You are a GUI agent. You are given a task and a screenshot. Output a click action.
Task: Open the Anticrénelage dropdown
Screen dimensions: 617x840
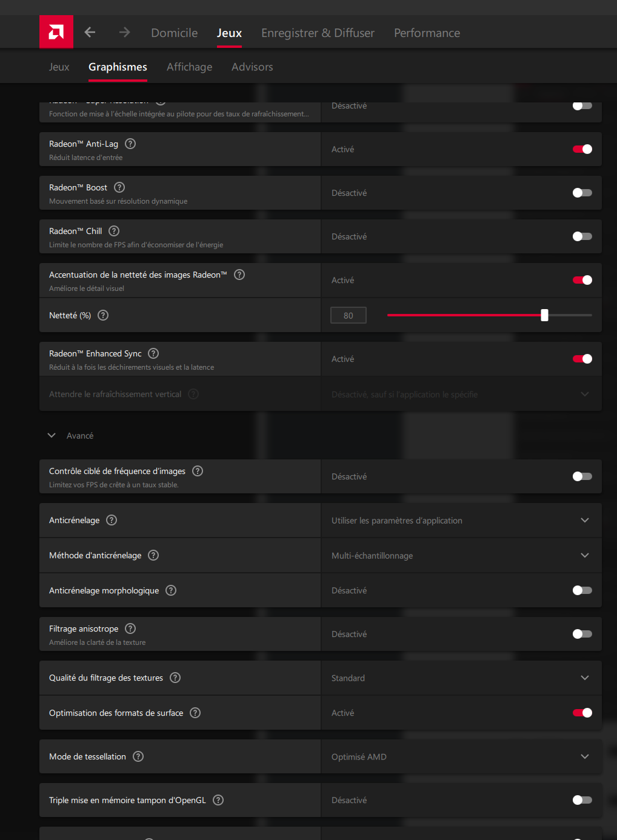pos(461,520)
